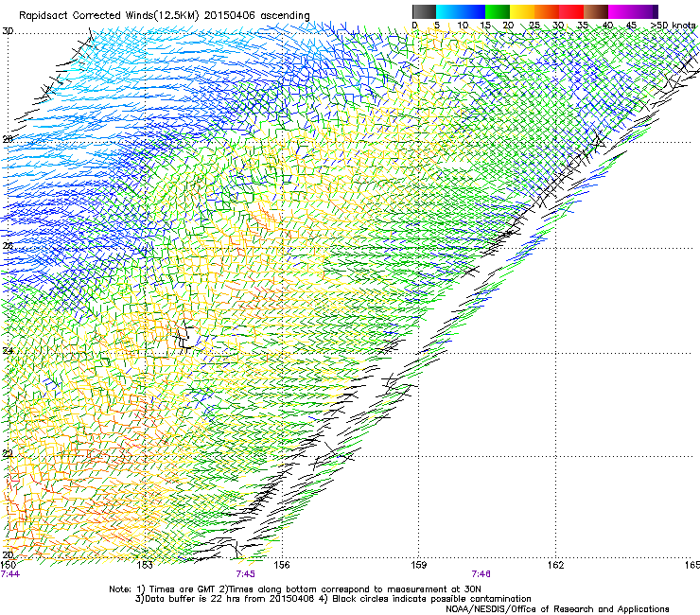Click longitude label '162' on bottom axis
Image resolution: width=700 pixels, height=615 pixels.
click(x=555, y=565)
